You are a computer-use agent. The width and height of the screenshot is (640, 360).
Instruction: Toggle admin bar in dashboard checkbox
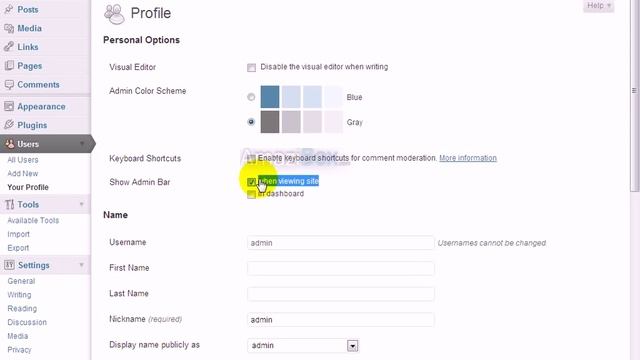click(251, 194)
